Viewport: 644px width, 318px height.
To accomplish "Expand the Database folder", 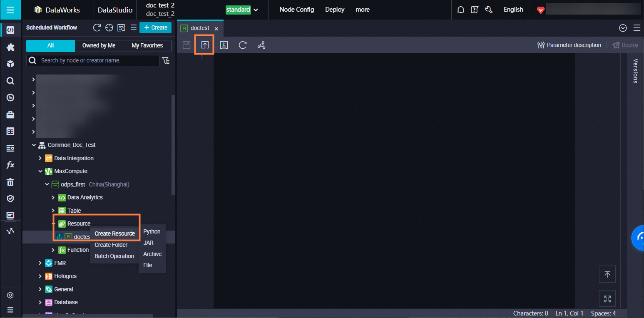I will click(40, 302).
